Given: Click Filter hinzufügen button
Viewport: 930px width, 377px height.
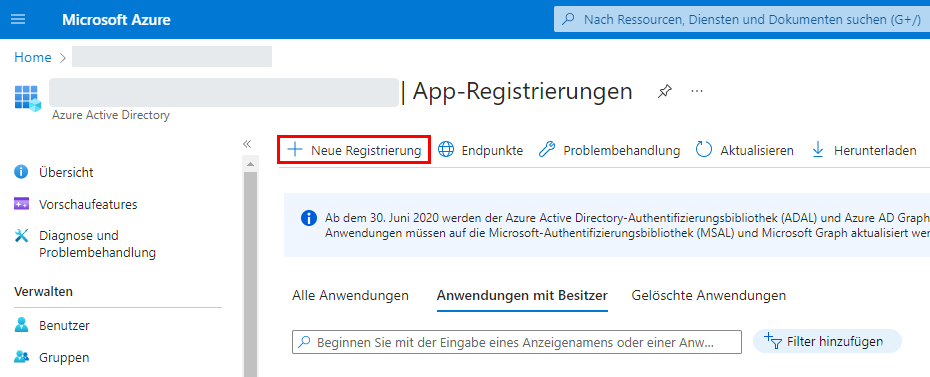Looking at the screenshot, I should click(827, 341).
